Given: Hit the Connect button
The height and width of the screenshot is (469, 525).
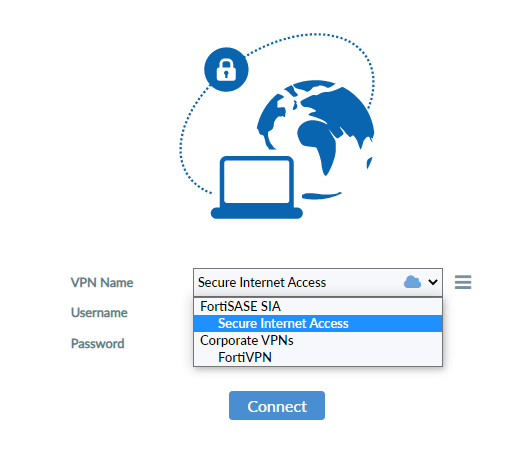Looking at the screenshot, I should (x=277, y=405).
